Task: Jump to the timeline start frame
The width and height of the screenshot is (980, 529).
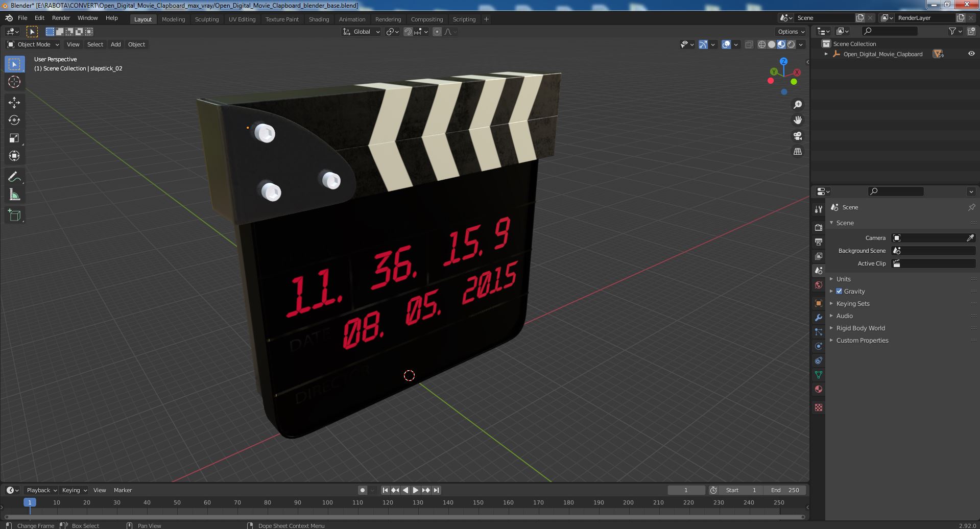Action: pos(386,490)
